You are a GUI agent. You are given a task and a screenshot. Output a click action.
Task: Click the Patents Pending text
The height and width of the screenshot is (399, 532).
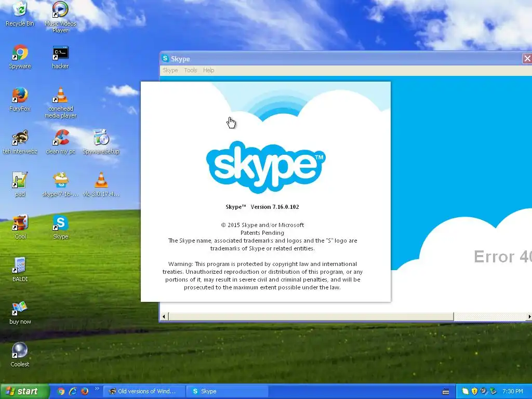[x=262, y=233]
